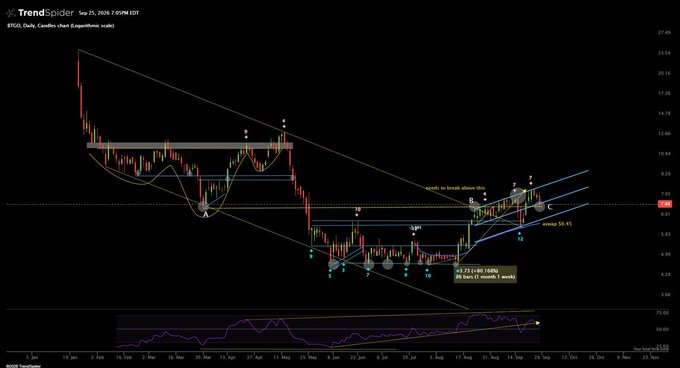Click the 14.78 price axis label
The height and width of the screenshot is (368, 680).
[664, 113]
